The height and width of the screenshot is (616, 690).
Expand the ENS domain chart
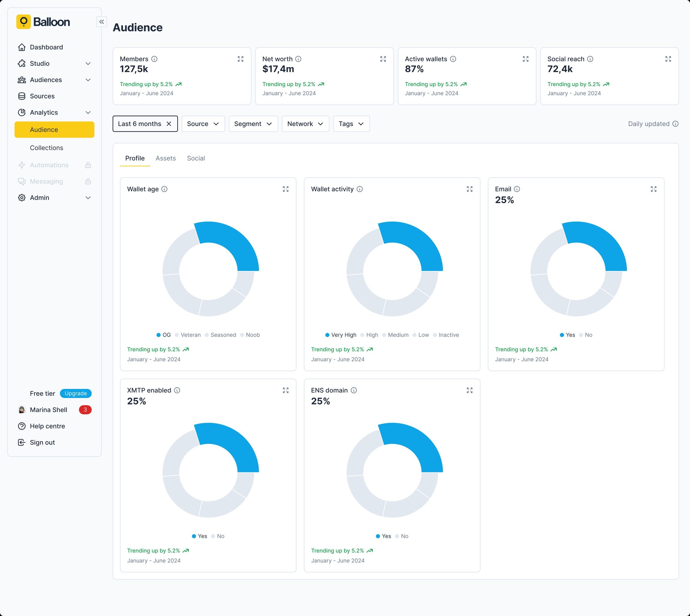click(470, 390)
